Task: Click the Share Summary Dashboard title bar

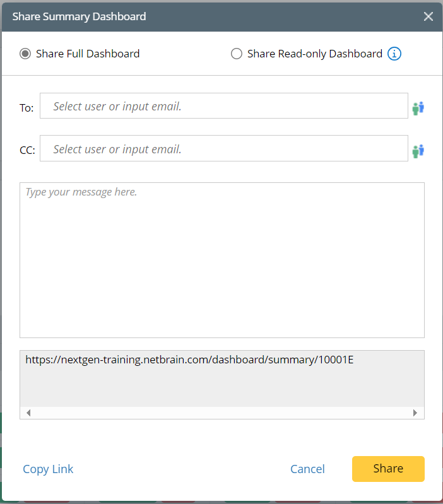Action: (189, 16)
